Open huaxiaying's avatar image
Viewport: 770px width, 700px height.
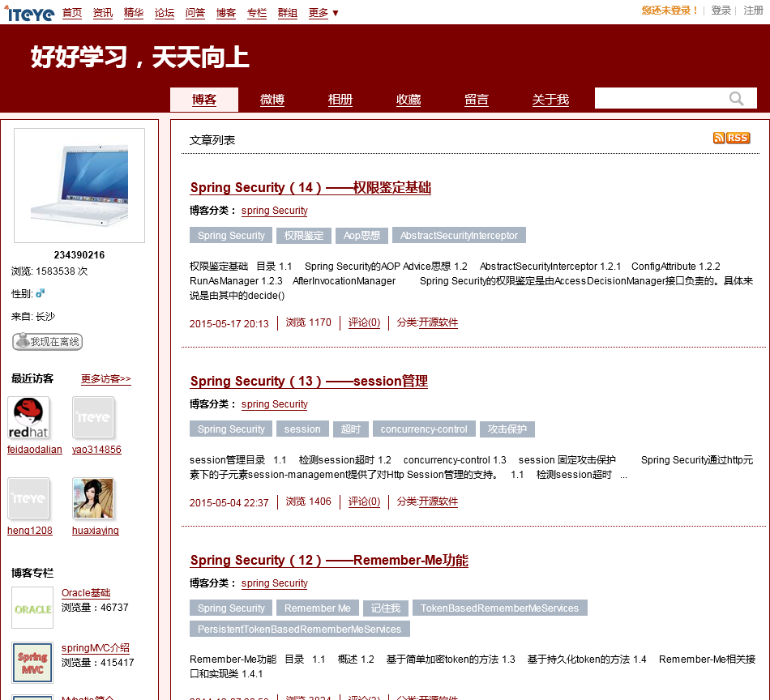[93, 499]
